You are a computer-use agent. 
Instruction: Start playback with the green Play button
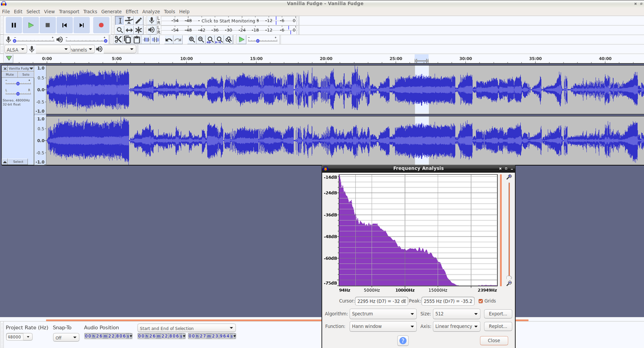tap(31, 25)
